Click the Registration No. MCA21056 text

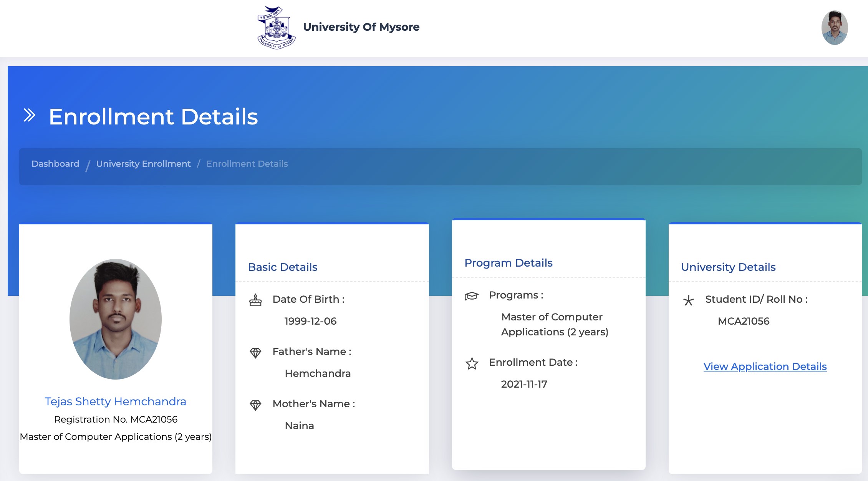click(116, 419)
